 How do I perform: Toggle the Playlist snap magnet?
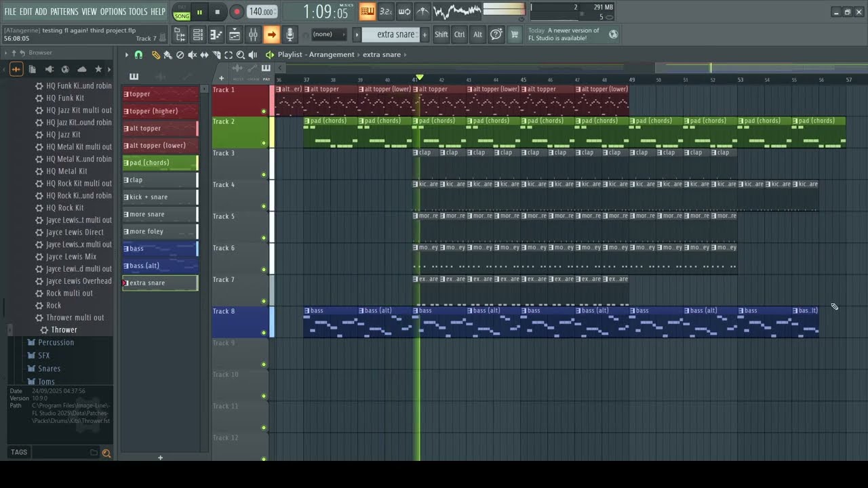(x=138, y=55)
